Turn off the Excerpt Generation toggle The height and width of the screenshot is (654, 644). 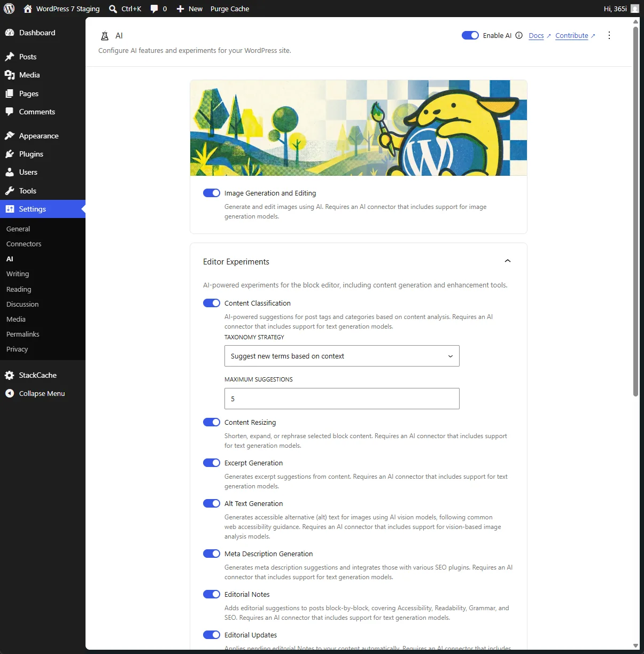tap(212, 463)
